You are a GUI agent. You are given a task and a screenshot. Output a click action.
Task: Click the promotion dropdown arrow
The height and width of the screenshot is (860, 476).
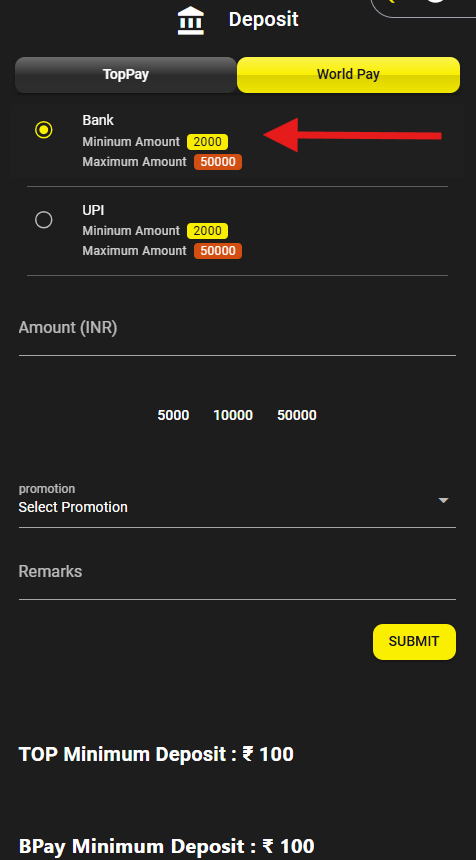(x=444, y=501)
